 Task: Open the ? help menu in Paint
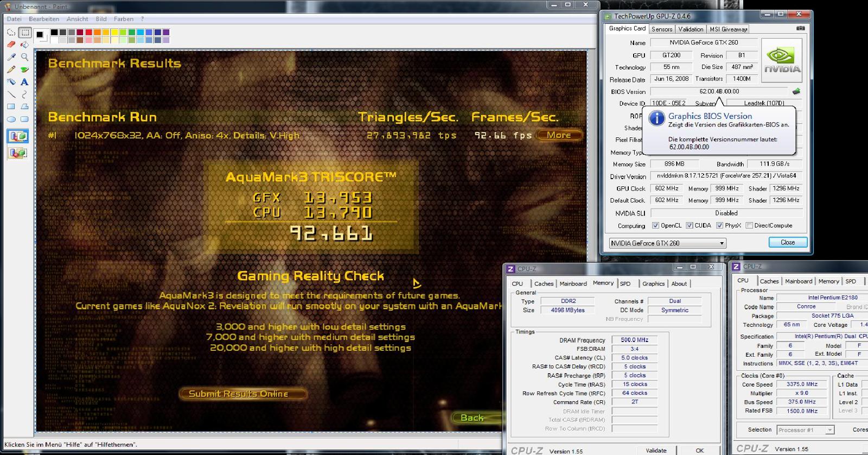tap(142, 19)
